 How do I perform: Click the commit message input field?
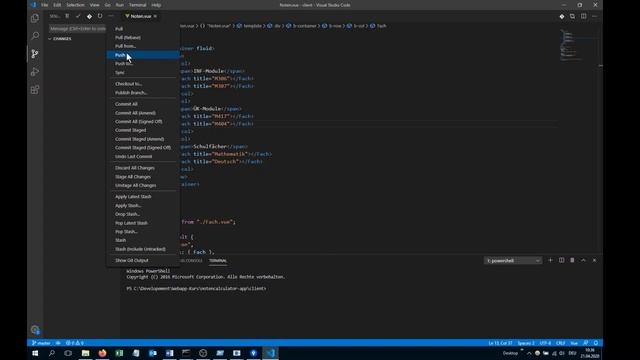coord(78,29)
